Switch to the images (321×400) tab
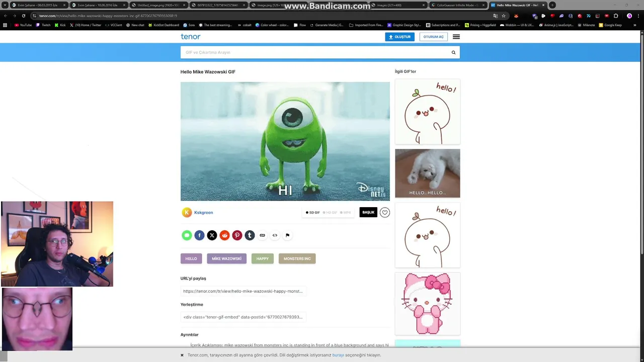644x362 pixels. tap(397, 5)
